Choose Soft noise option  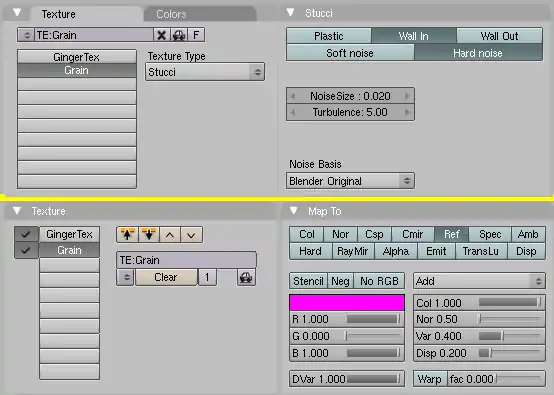350,53
